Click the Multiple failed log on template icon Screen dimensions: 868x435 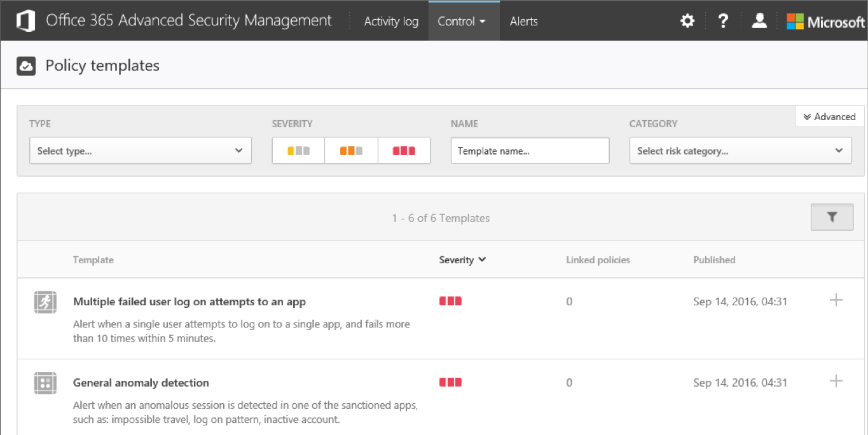45,302
